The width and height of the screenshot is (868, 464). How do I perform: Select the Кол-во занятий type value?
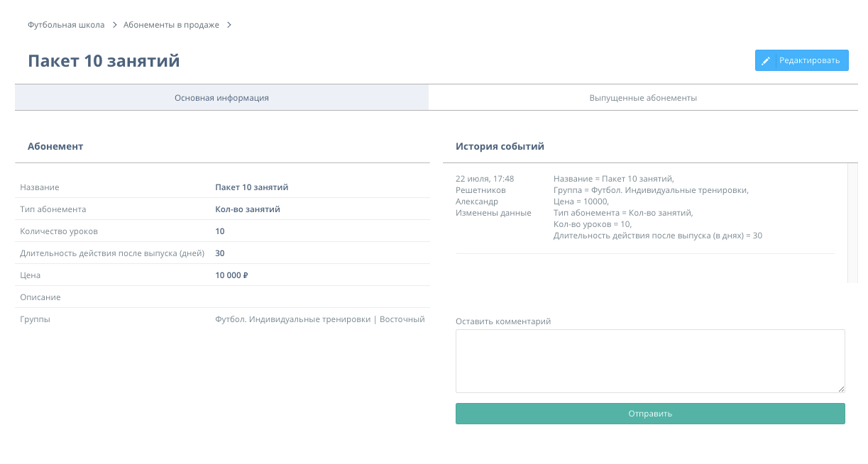pyautogui.click(x=247, y=209)
